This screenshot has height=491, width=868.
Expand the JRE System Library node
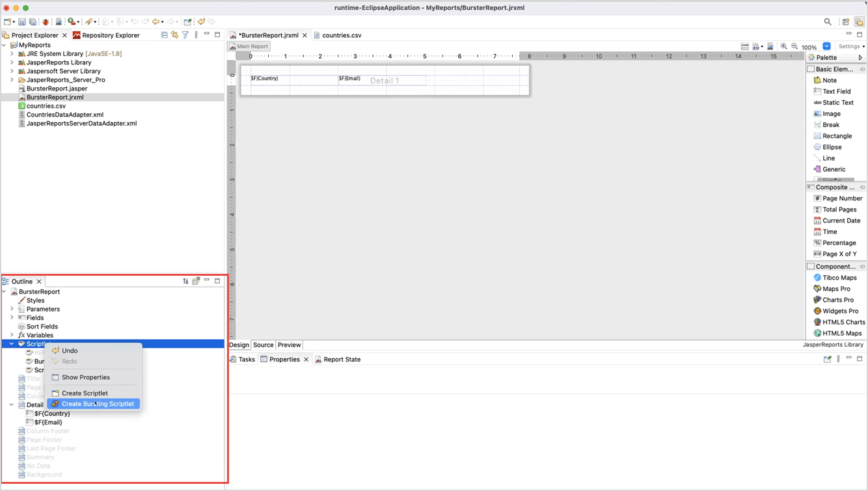12,54
